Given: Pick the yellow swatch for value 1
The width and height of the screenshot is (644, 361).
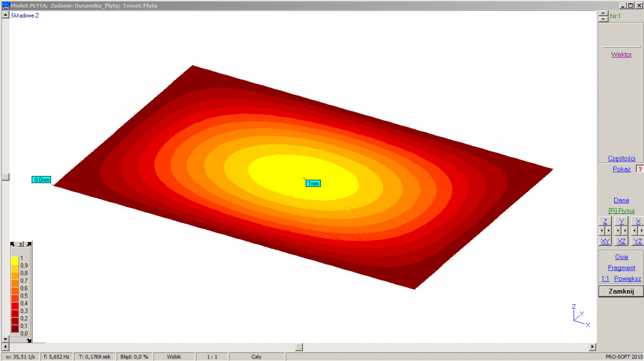Looking at the screenshot, I should tap(15, 260).
